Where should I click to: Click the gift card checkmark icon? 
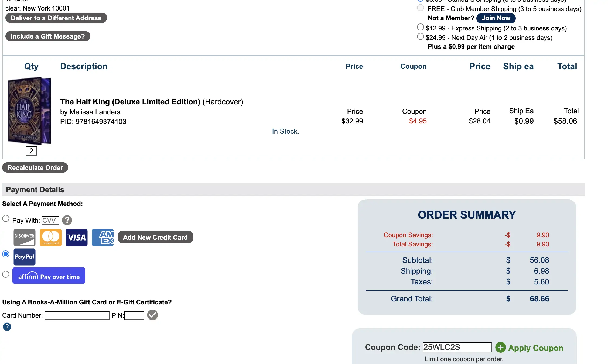tap(152, 315)
